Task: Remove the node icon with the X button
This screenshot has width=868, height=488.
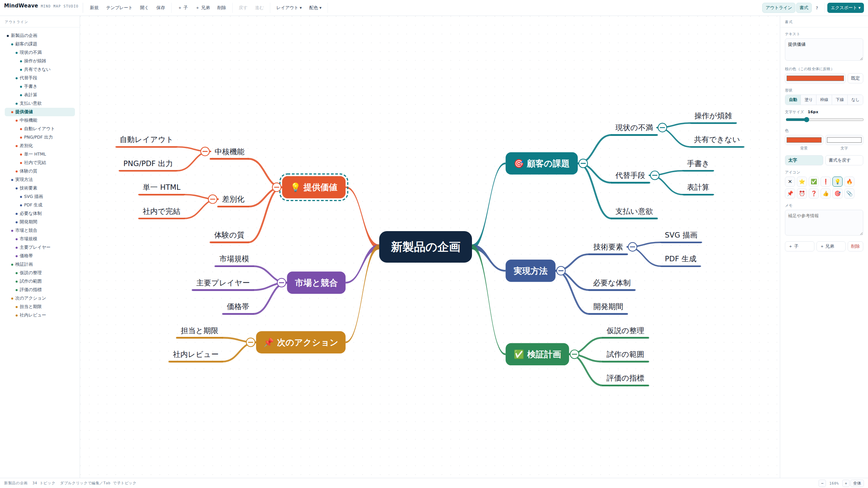Action: click(790, 182)
